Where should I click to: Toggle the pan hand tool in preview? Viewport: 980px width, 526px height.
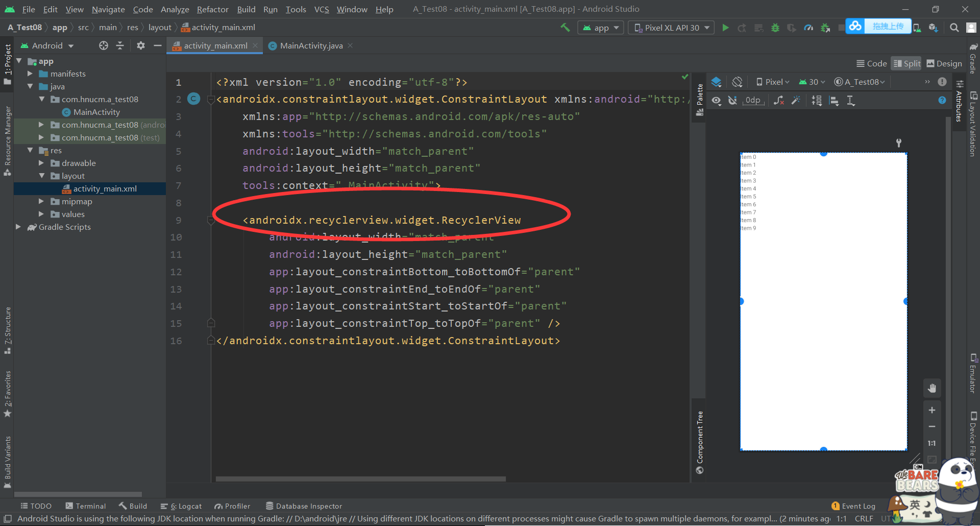point(932,388)
